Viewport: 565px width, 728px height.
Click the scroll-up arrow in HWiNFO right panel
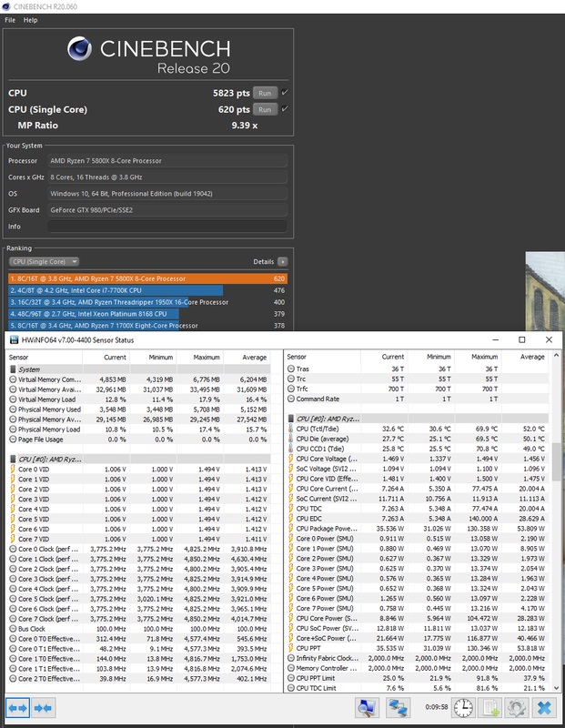point(556,356)
